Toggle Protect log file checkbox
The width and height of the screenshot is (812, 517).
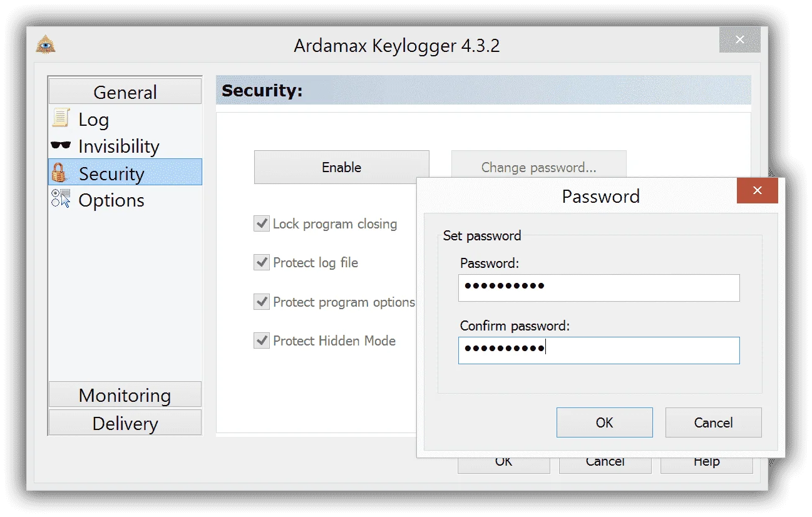coord(261,262)
